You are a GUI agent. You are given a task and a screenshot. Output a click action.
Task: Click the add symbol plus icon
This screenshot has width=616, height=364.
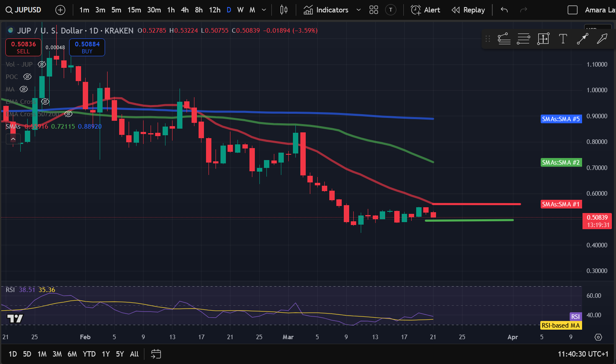(x=60, y=10)
